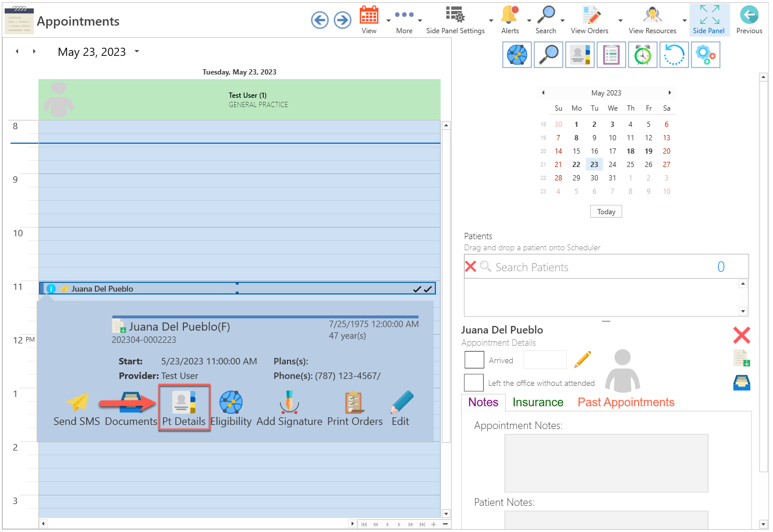Click the red X to clear patient search

[x=470, y=267]
